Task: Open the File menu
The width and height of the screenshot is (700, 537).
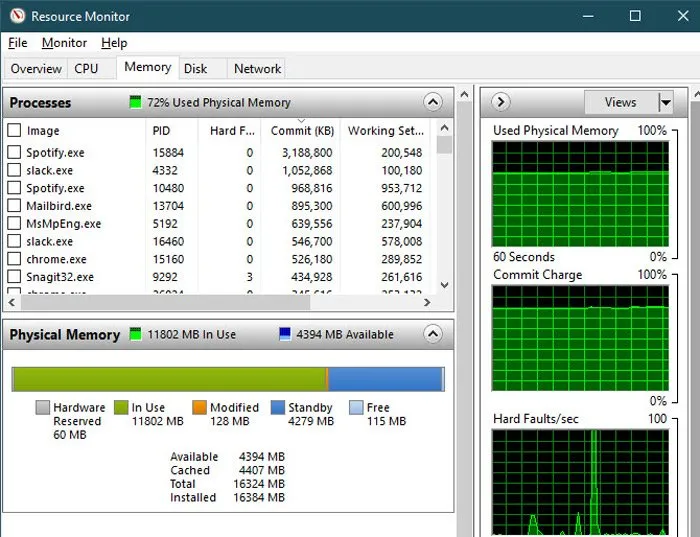Action: [x=18, y=43]
